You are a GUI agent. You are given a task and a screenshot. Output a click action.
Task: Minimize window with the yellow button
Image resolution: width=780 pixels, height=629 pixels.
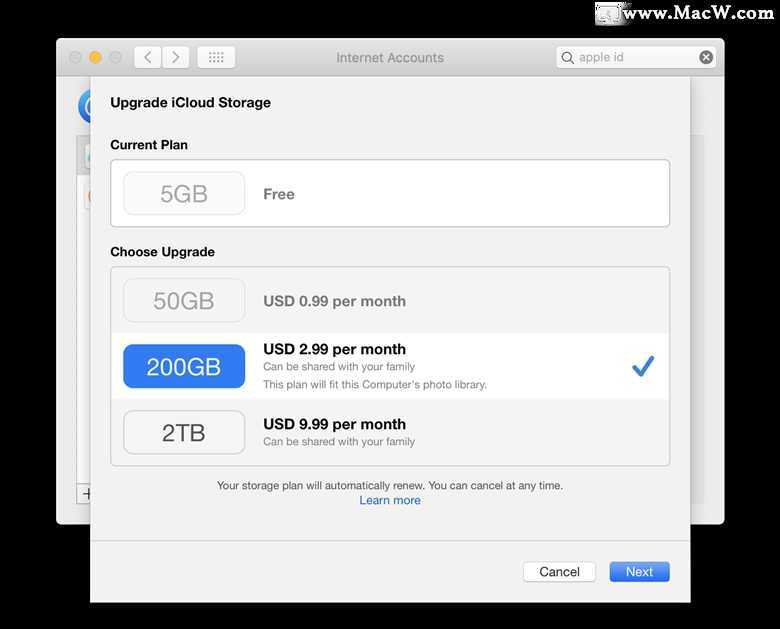(95, 58)
